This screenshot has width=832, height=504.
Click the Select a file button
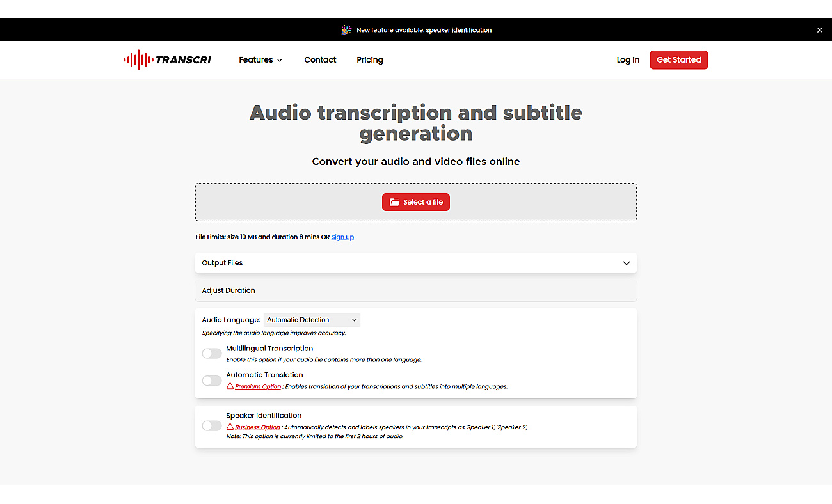tap(416, 202)
